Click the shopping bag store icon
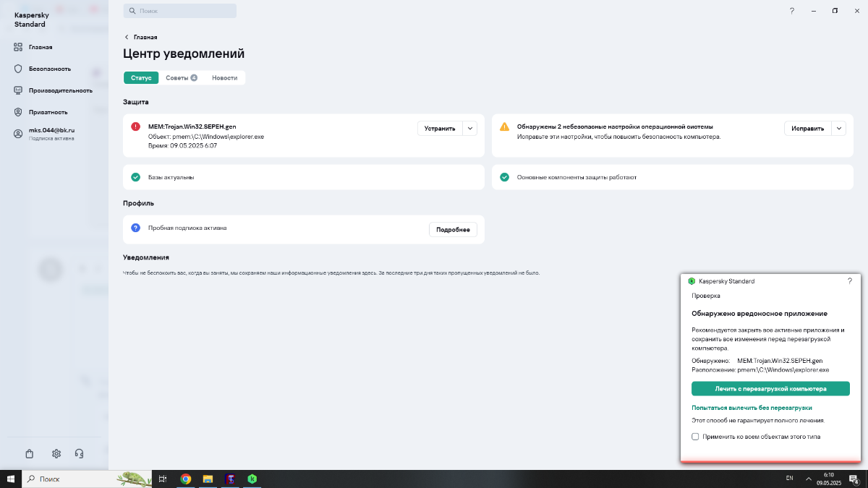This screenshot has height=488, width=868. 29,454
